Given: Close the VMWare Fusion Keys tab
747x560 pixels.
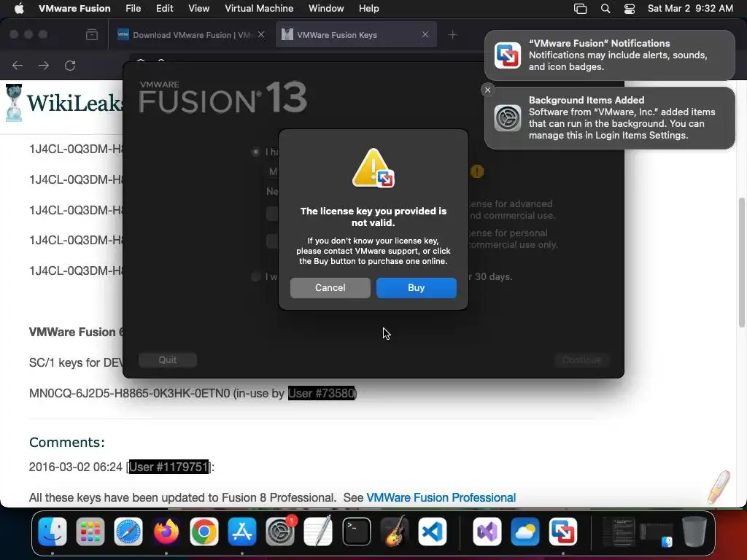Looking at the screenshot, I should [425, 34].
